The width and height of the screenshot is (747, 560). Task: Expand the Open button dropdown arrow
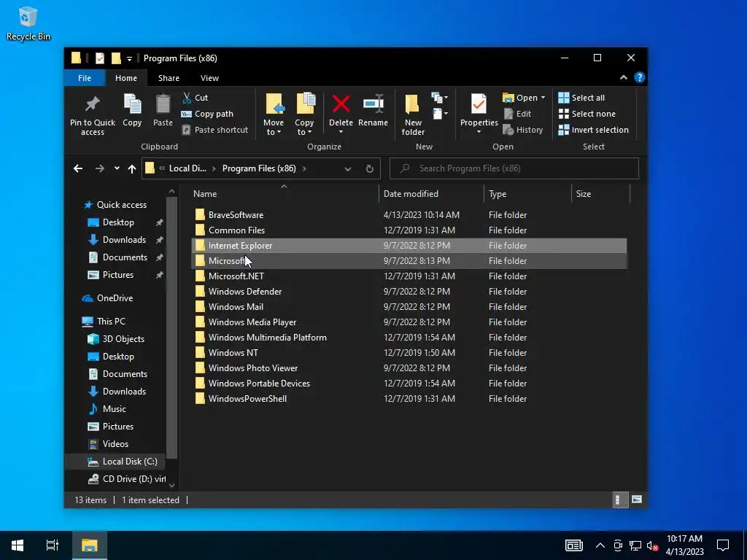point(543,98)
